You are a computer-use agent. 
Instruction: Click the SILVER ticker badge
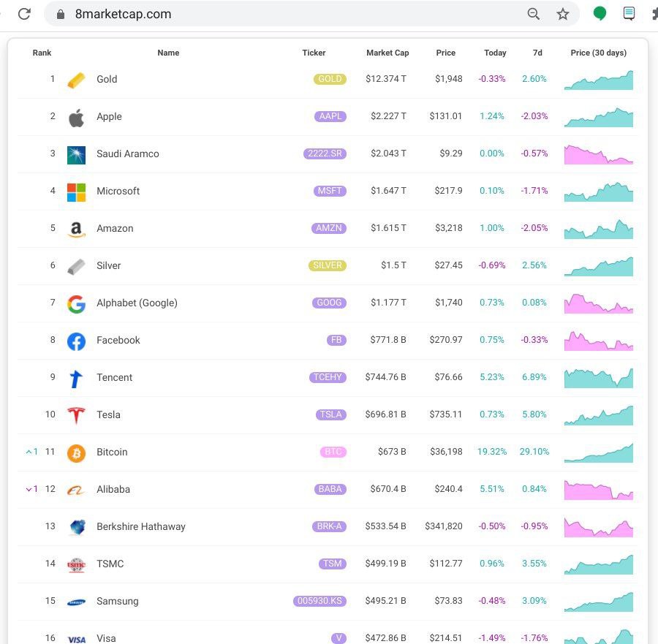click(328, 265)
